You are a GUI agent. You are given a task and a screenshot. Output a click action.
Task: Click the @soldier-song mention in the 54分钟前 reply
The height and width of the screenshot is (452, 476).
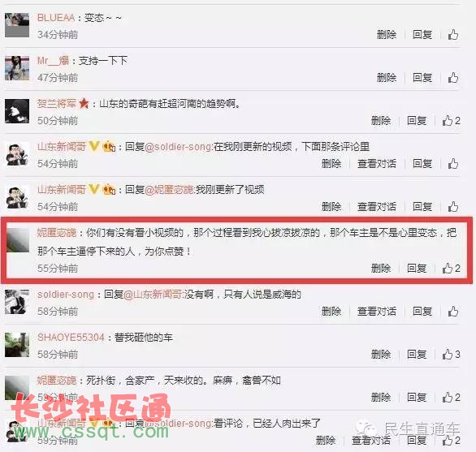179,147
